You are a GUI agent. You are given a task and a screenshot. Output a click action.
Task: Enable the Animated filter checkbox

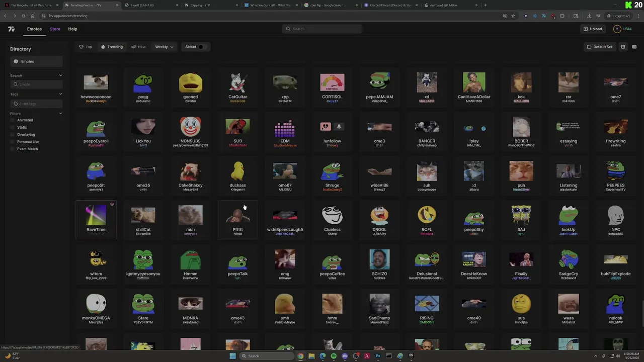[14, 120]
